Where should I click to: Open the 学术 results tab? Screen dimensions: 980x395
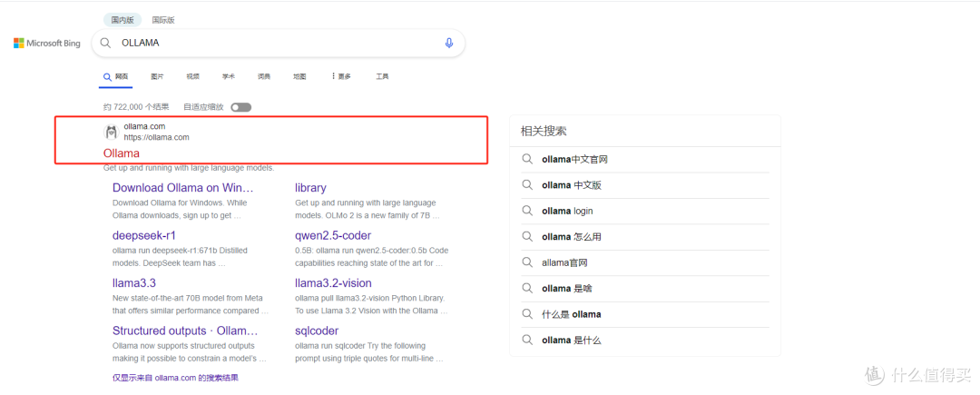point(228,76)
